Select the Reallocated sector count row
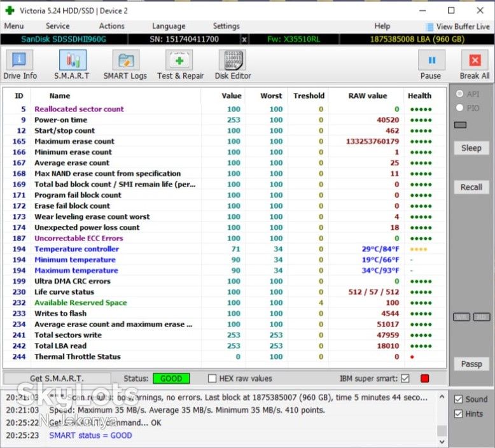The height and width of the screenshot is (448, 495). pyautogui.click(x=224, y=109)
